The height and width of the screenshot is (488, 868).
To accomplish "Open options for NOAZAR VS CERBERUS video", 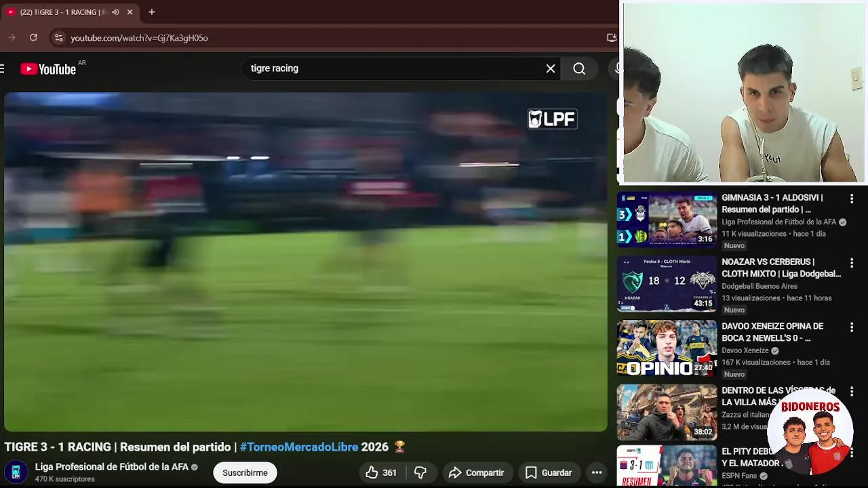I will [852, 263].
